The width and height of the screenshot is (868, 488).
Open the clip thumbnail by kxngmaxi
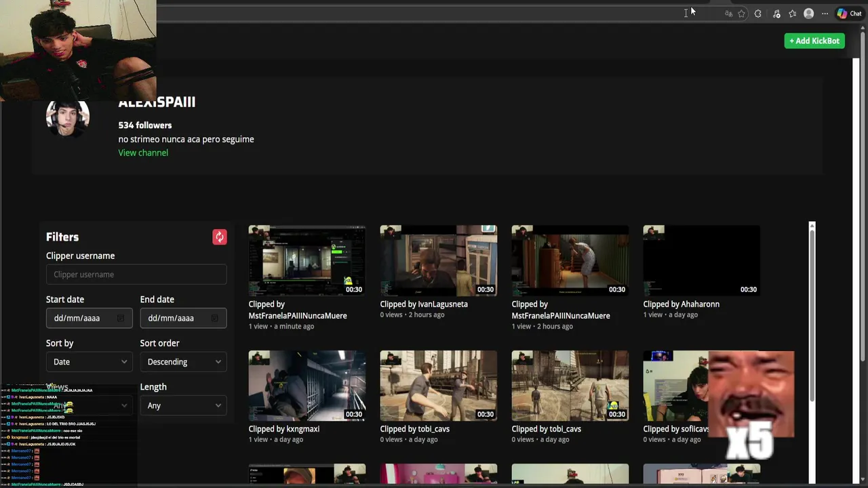click(307, 386)
